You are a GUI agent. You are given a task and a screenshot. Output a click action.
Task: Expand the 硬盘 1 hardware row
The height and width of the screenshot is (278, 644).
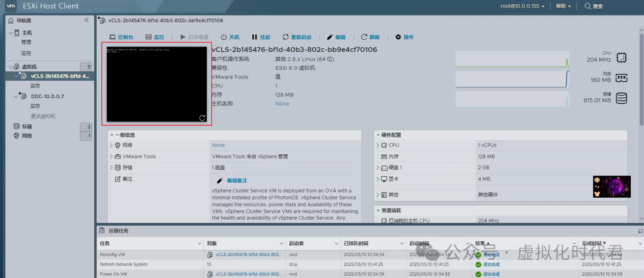pyautogui.click(x=377, y=168)
